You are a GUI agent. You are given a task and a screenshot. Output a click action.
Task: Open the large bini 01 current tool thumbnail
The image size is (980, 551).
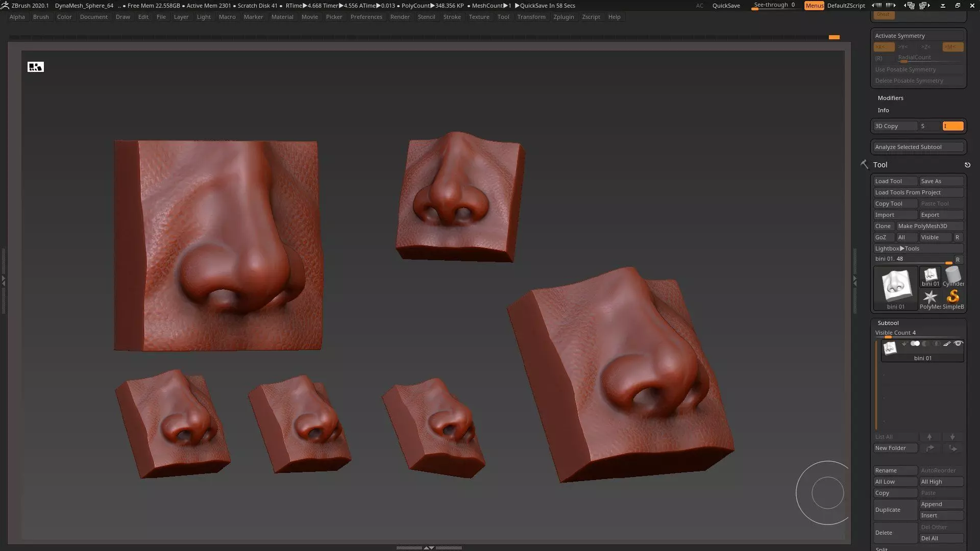896,288
